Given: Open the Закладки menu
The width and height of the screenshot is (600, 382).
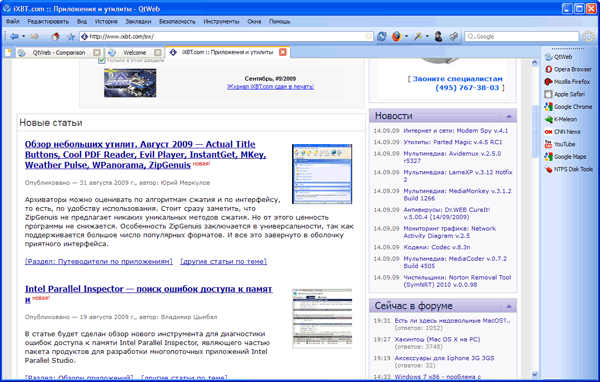Looking at the screenshot, I should click(x=138, y=21).
